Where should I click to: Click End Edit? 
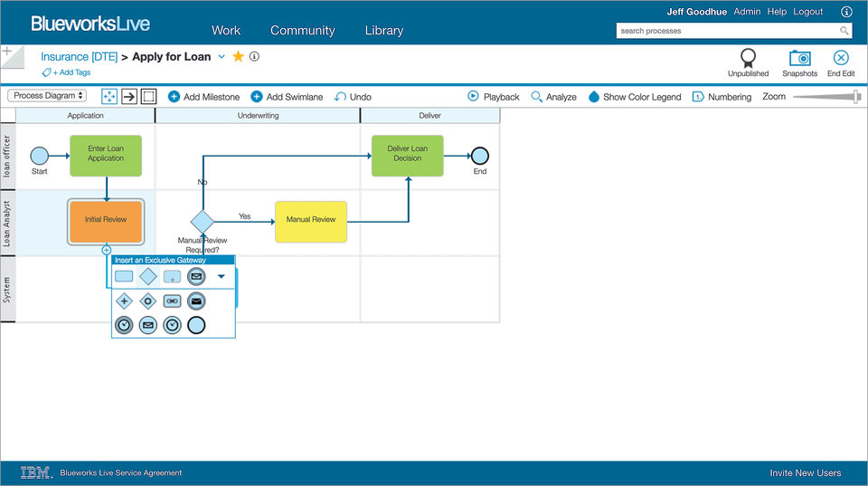[841, 62]
